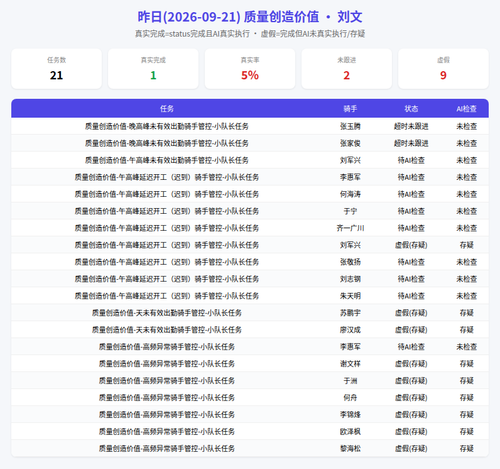This screenshot has width=500, height=469.
Task: Click 超时未跟进 status in 张玉腾's row
Action: point(411,126)
